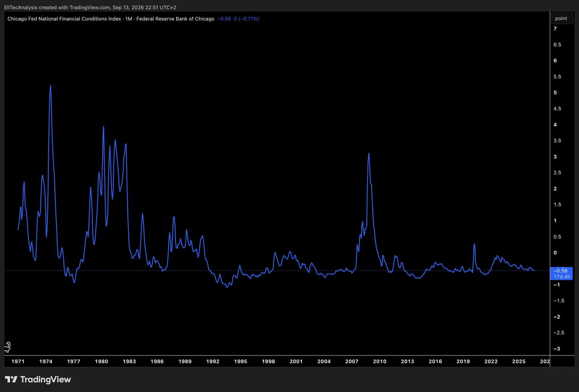Screen dimensions: 579x392
Task: Click the '2007' year label
Action: tap(352, 361)
